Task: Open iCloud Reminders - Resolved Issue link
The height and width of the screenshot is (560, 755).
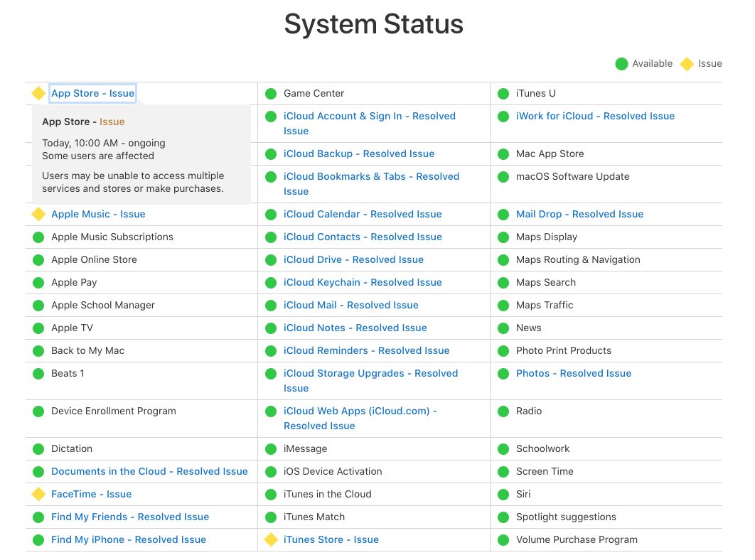Action: coord(366,350)
